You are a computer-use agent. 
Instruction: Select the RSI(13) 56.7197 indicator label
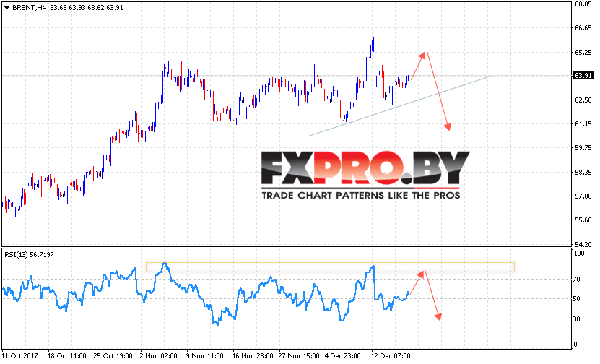click(29, 254)
